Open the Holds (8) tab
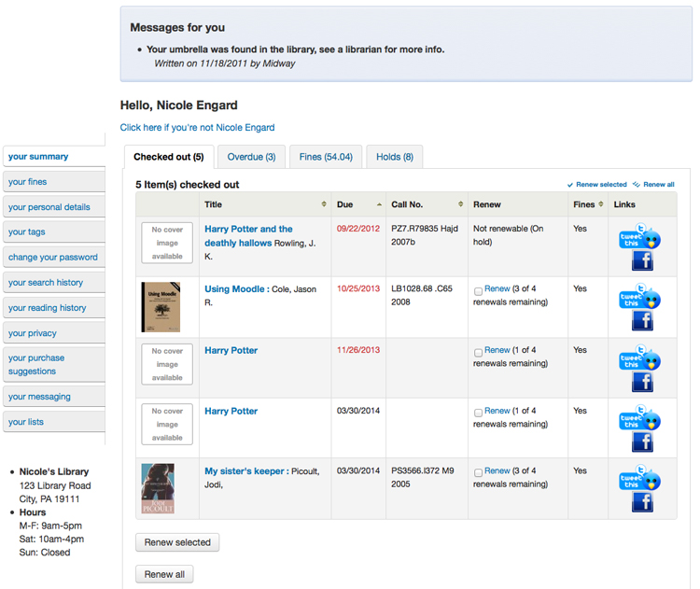Image resolution: width=700 pixels, height=589 pixels. [394, 157]
